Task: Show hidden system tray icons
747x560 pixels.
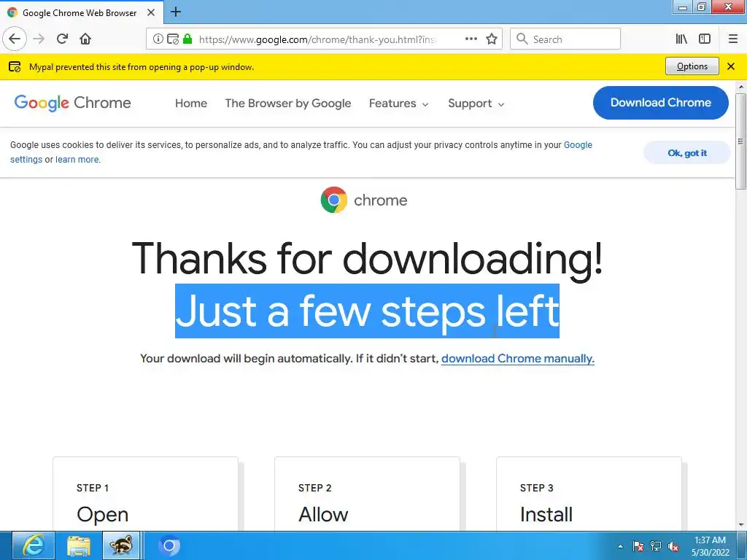Action: pos(620,546)
